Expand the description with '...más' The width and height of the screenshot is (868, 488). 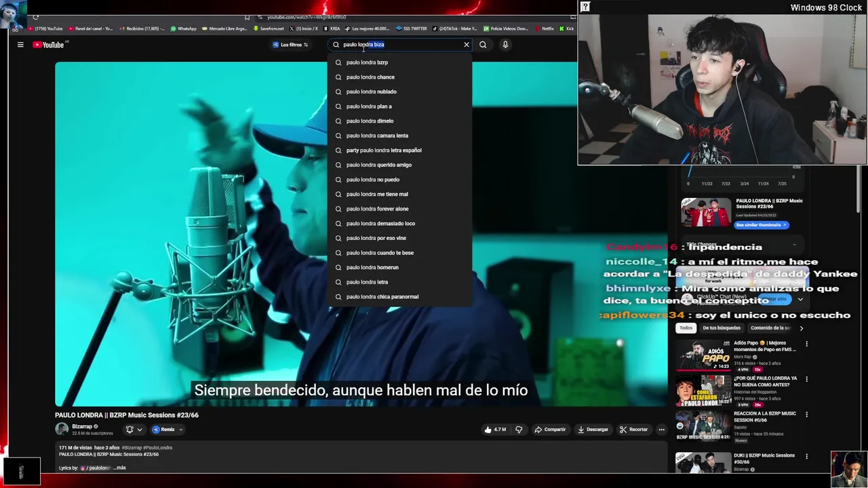click(119, 468)
